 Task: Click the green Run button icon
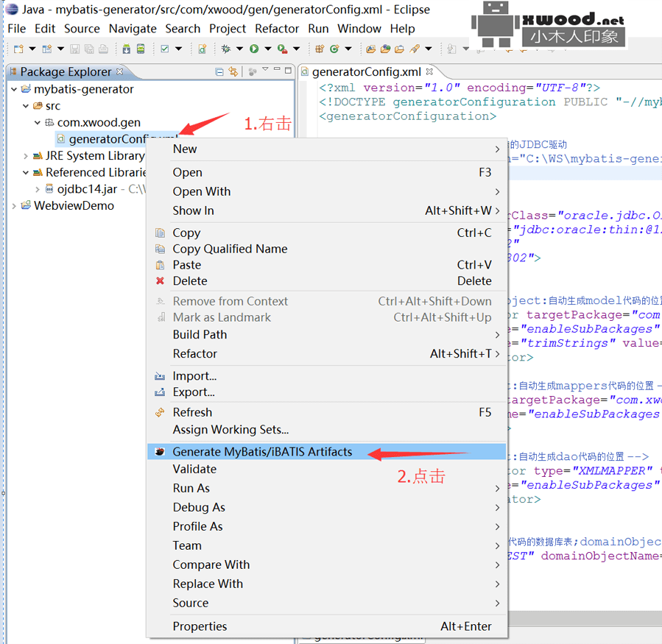(x=254, y=49)
